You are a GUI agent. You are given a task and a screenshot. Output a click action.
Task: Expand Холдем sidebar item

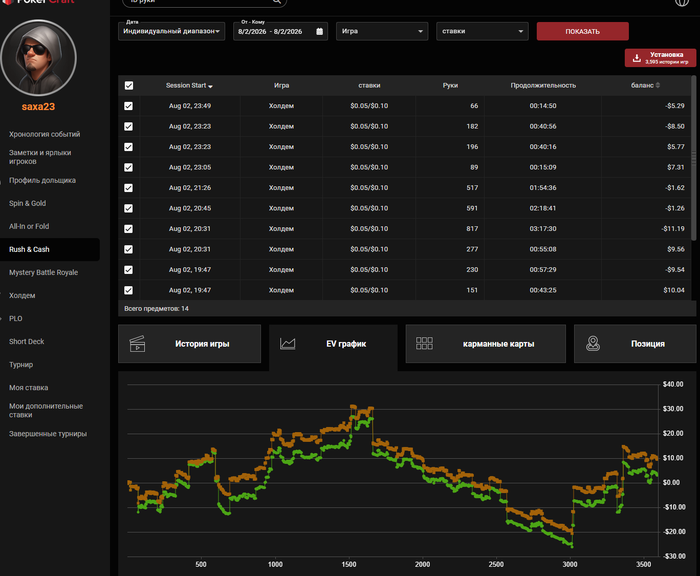(22, 296)
